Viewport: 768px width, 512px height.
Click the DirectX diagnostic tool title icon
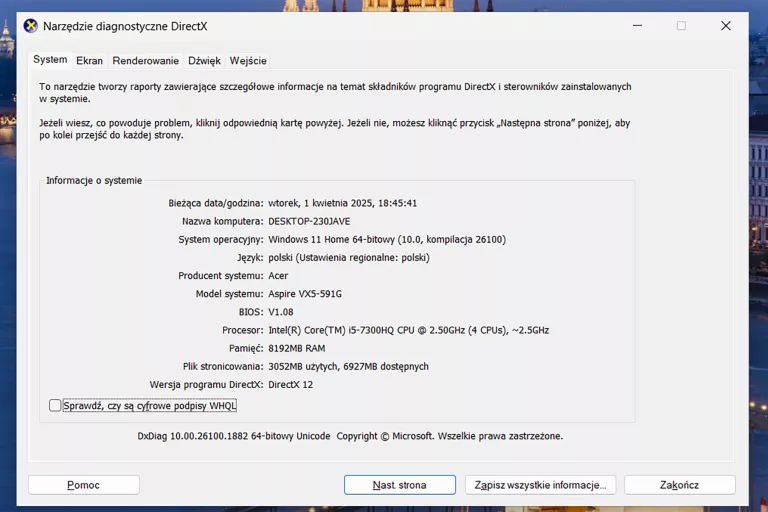(x=30, y=26)
